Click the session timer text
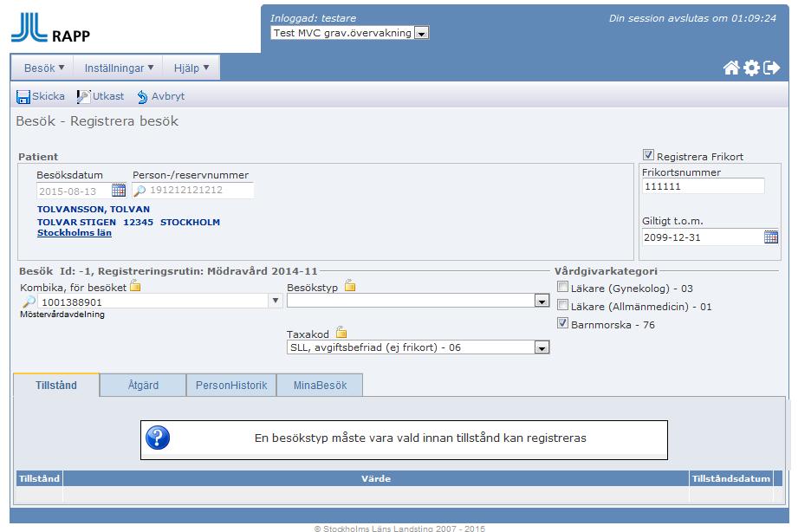Screen dimensions: 798x532 coord(692,18)
